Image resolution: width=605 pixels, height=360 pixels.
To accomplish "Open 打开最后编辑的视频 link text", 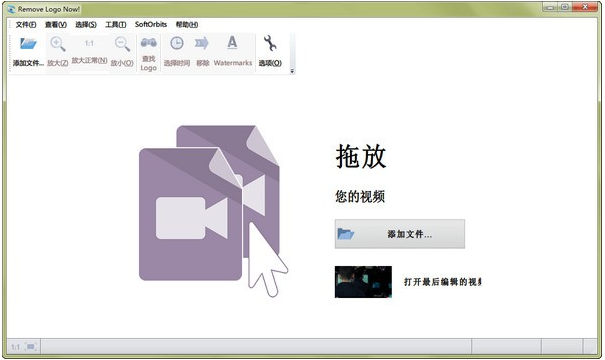I will click(443, 282).
